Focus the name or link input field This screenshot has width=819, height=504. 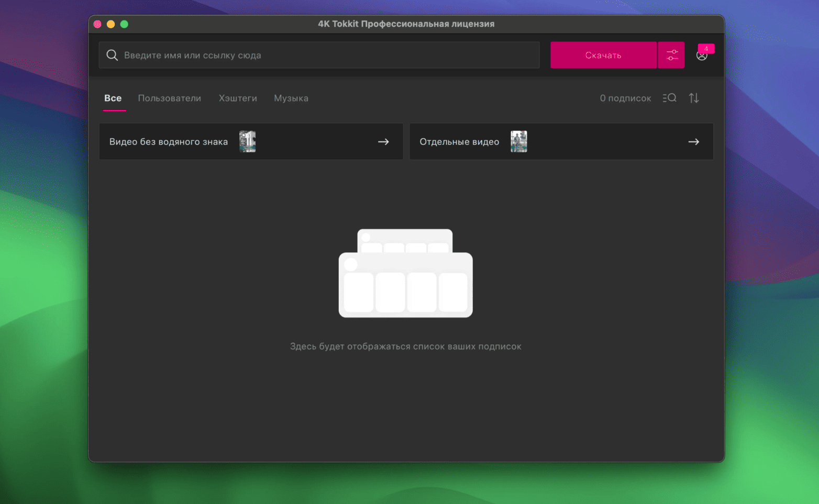click(319, 55)
